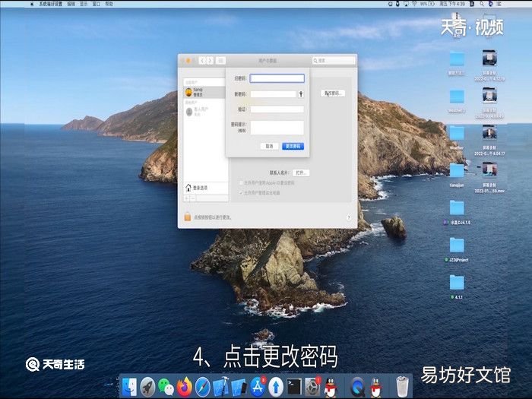Open 登录选项 login options
The height and width of the screenshot is (399, 532).
click(206, 188)
